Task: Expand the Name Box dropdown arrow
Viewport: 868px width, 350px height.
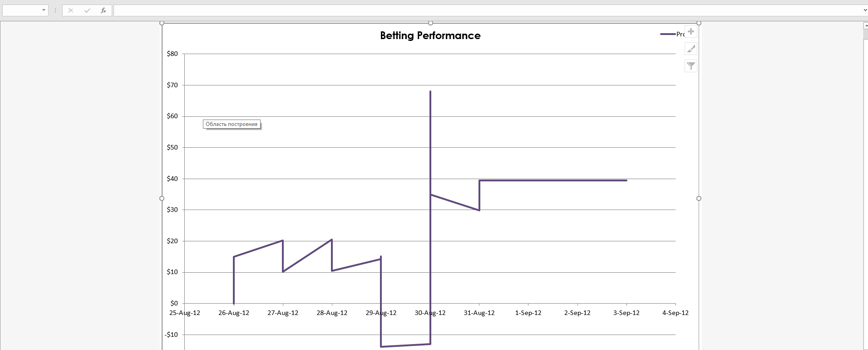Action: point(44,10)
